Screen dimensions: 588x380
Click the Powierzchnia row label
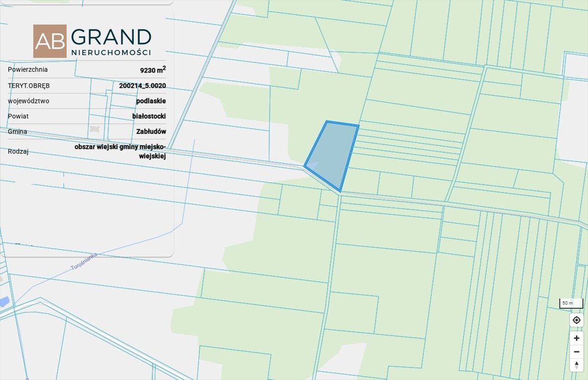point(28,69)
